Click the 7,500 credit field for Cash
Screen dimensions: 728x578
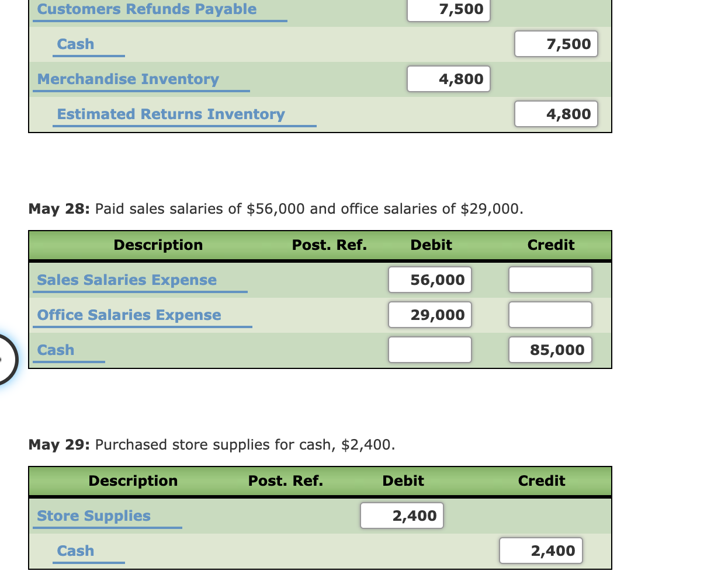(x=556, y=44)
